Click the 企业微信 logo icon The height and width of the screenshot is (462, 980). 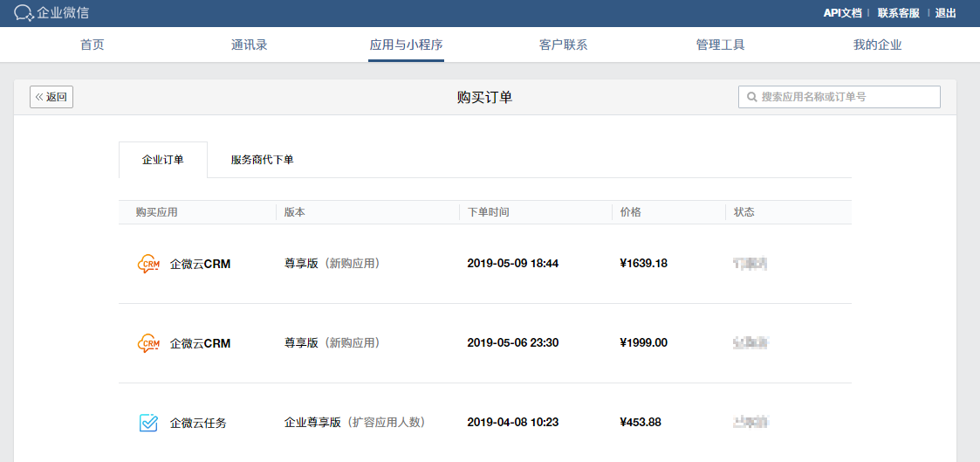pyautogui.click(x=24, y=13)
